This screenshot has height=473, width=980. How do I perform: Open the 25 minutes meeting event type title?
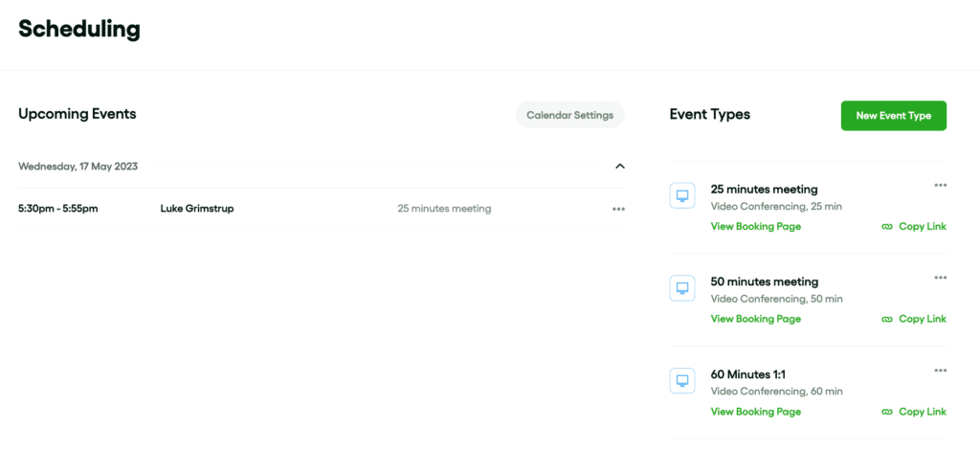(764, 190)
